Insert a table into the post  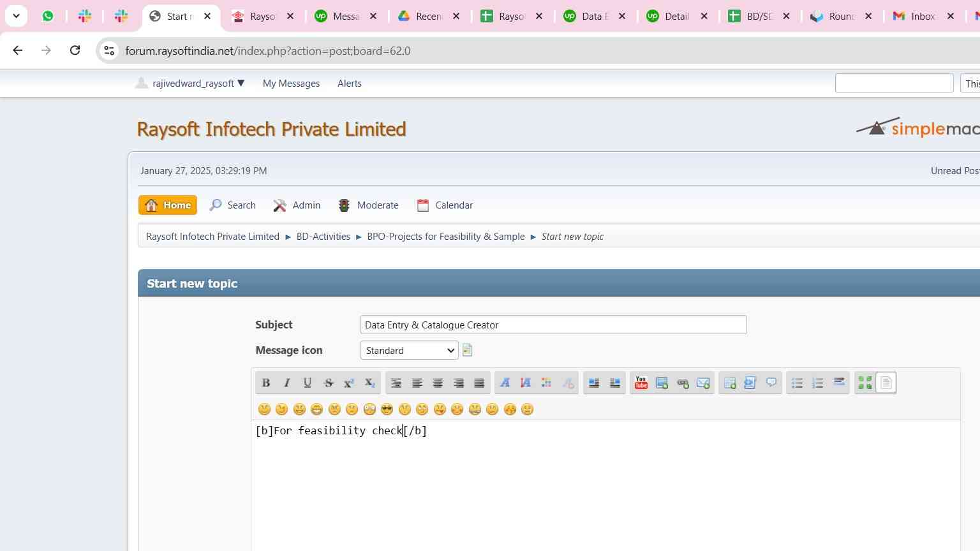pos(730,383)
